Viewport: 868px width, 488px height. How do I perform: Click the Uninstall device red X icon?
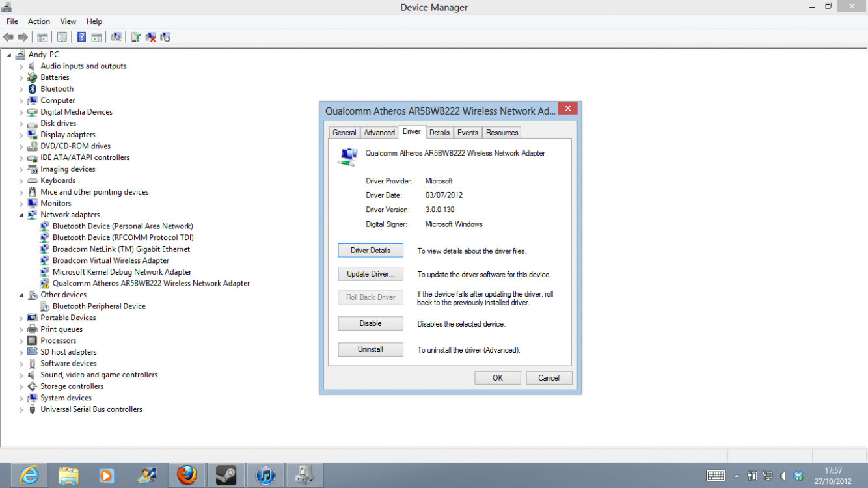[x=150, y=37]
